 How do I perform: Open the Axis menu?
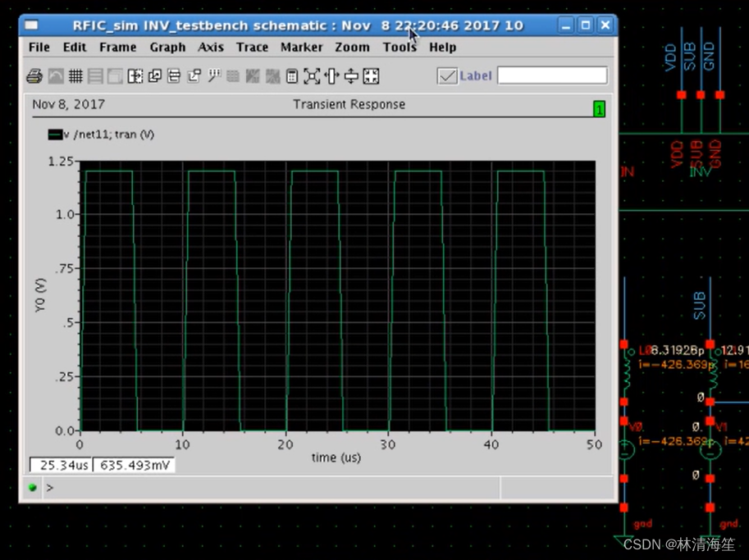211,48
